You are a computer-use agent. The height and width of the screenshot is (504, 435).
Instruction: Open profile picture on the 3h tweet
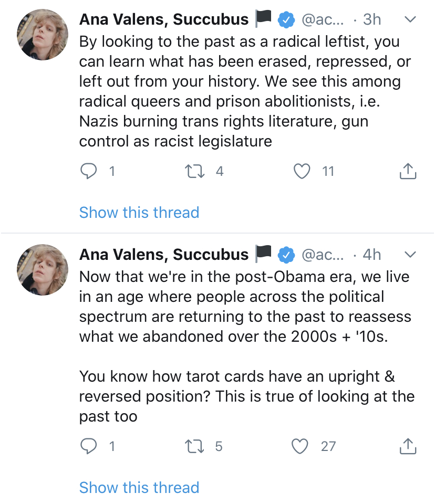coord(43,34)
